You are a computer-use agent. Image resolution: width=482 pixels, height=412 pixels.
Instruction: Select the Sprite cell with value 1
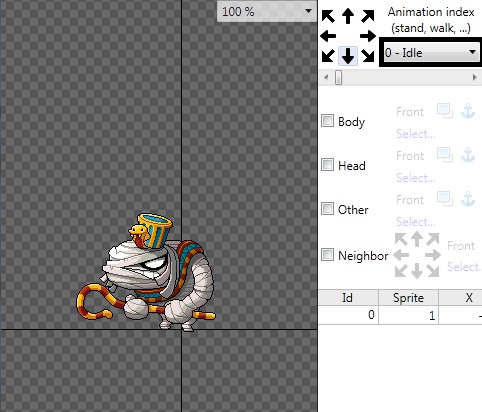[x=408, y=315]
